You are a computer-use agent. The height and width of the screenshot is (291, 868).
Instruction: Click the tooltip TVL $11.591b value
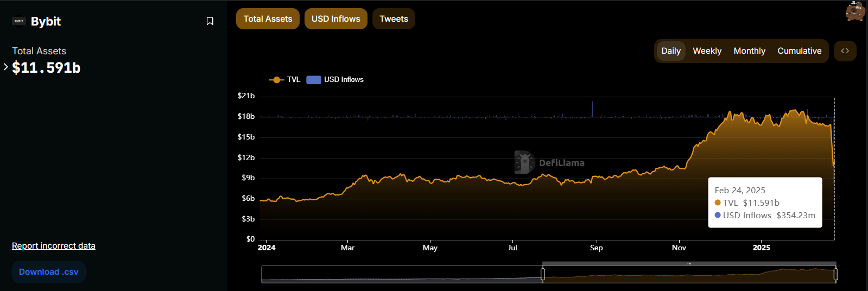[761, 203]
